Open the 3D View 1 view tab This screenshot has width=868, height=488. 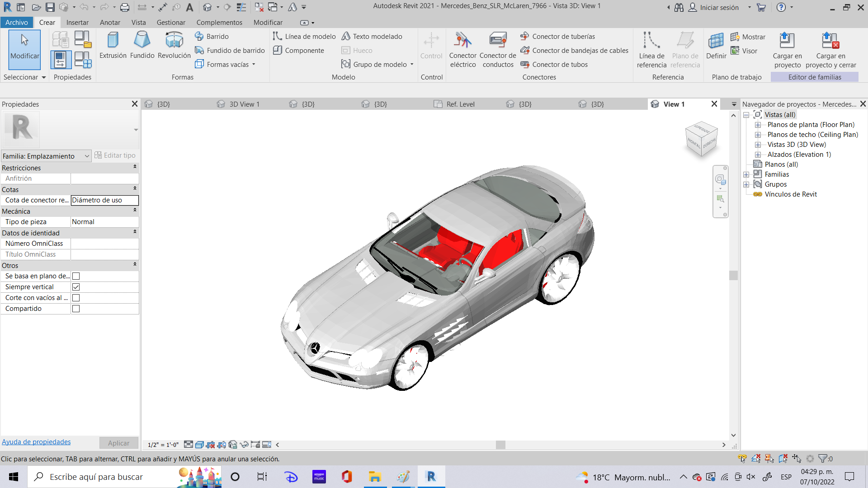(x=244, y=104)
